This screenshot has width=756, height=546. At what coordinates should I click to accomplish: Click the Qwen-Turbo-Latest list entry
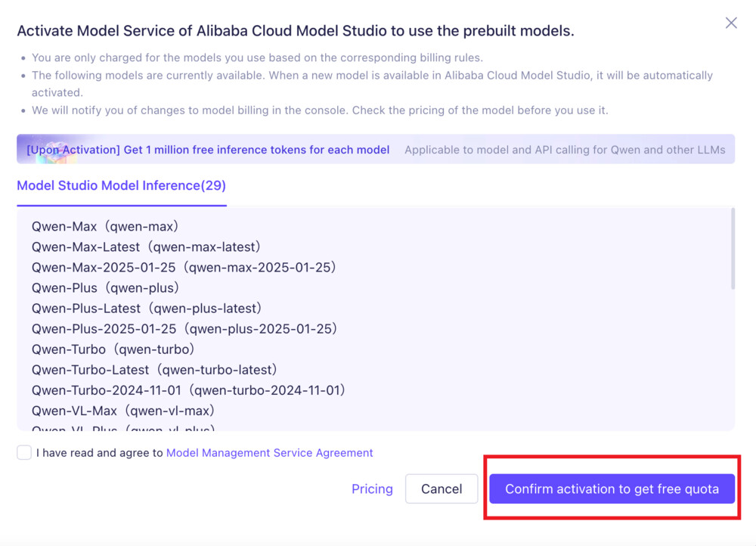pyautogui.click(x=154, y=369)
